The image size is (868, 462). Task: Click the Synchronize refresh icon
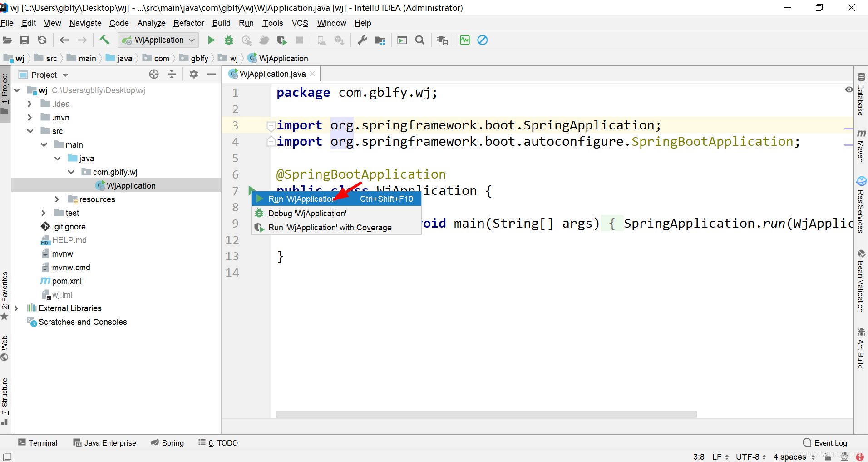tap(42, 40)
